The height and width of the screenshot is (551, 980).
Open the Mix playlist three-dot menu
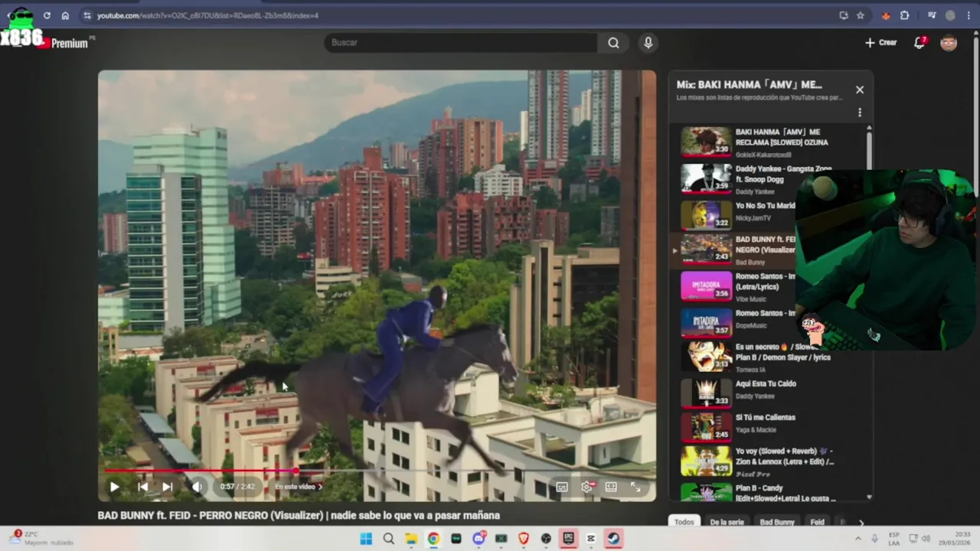coord(860,112)
